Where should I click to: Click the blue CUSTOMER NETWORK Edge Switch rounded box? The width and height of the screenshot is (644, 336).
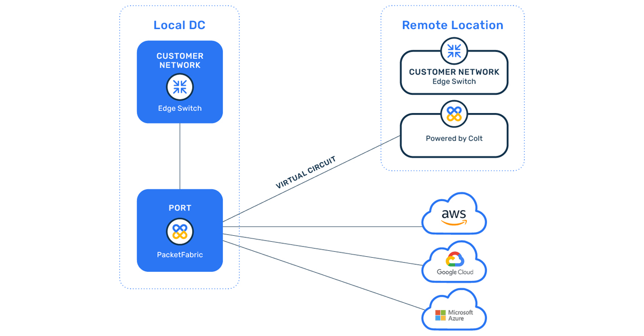tap(180, 81)
